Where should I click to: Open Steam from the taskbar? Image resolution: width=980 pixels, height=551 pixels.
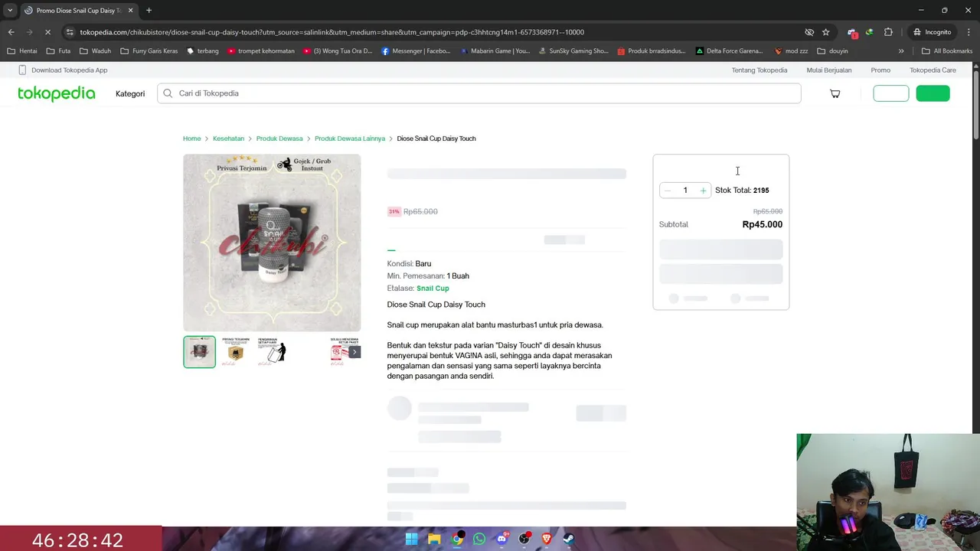(570, 539)
